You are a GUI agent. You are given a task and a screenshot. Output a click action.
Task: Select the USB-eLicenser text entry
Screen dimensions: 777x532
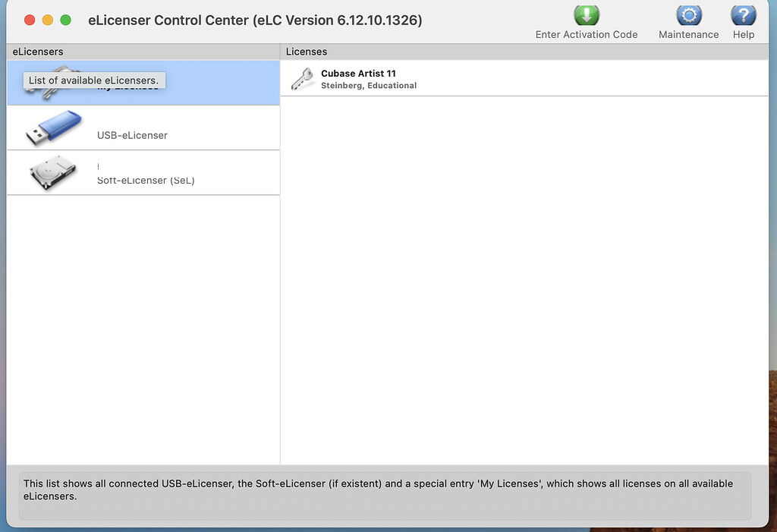[132, 135]
